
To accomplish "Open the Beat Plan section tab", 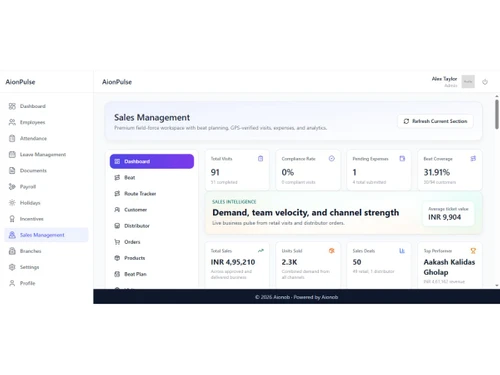I will click(x=152, y=274).
